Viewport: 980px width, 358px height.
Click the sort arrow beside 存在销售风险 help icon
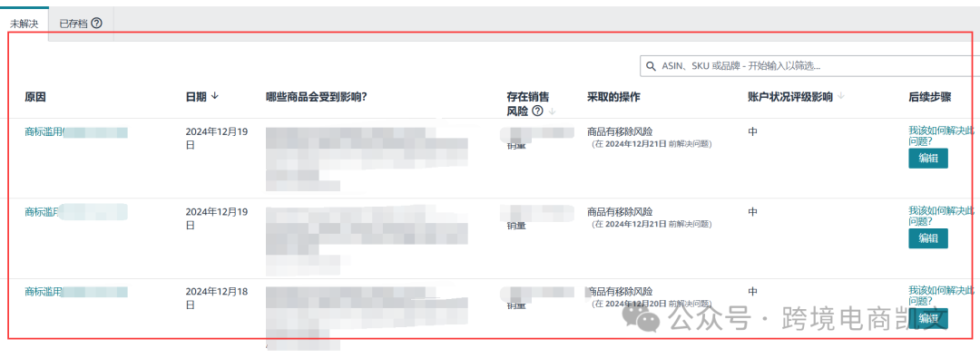point(552,111)
